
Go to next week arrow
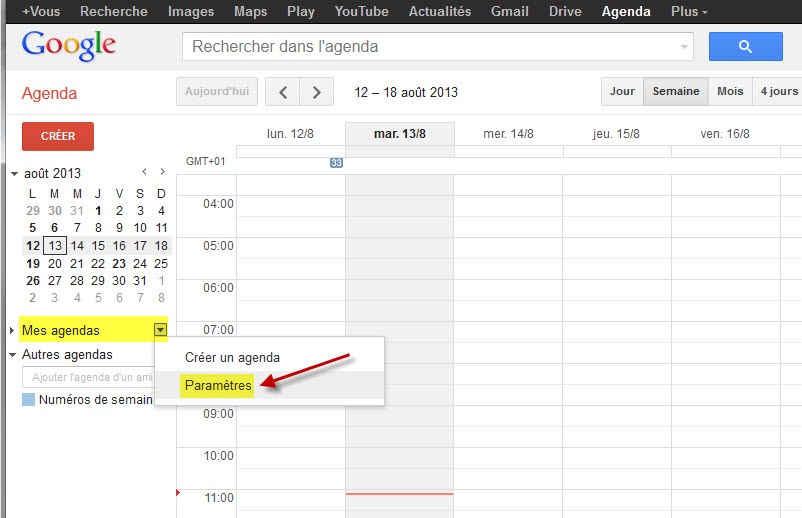point(317,92)
